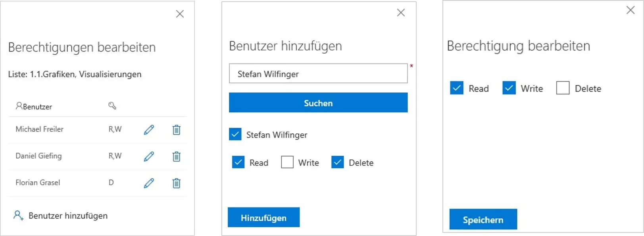The width and height of the screenshot is (644, 236).
Task: Toggle Delete checkbox in Benutzer hinzufügen dialog
Action: [x=337, y=162]
